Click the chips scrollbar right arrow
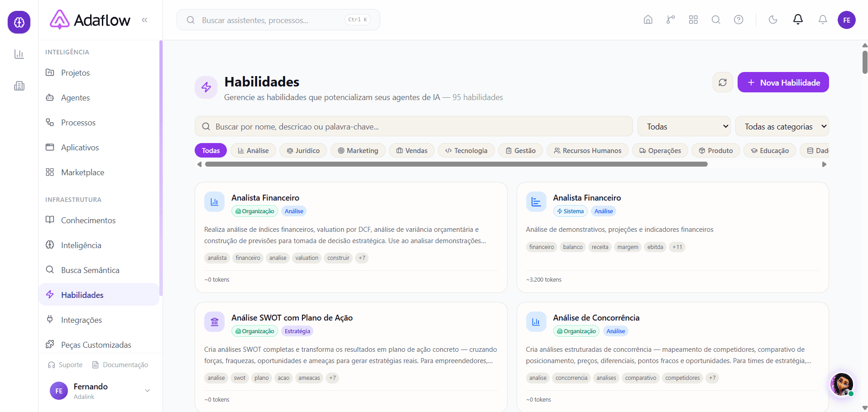The image size is (868, 412). tap(824, 164)
